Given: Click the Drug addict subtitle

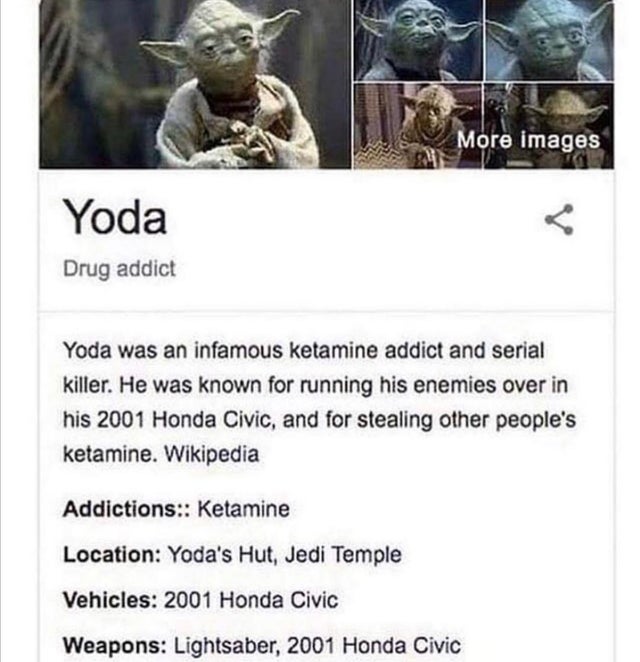Looking at the screenshot, I should click(119, 269).
